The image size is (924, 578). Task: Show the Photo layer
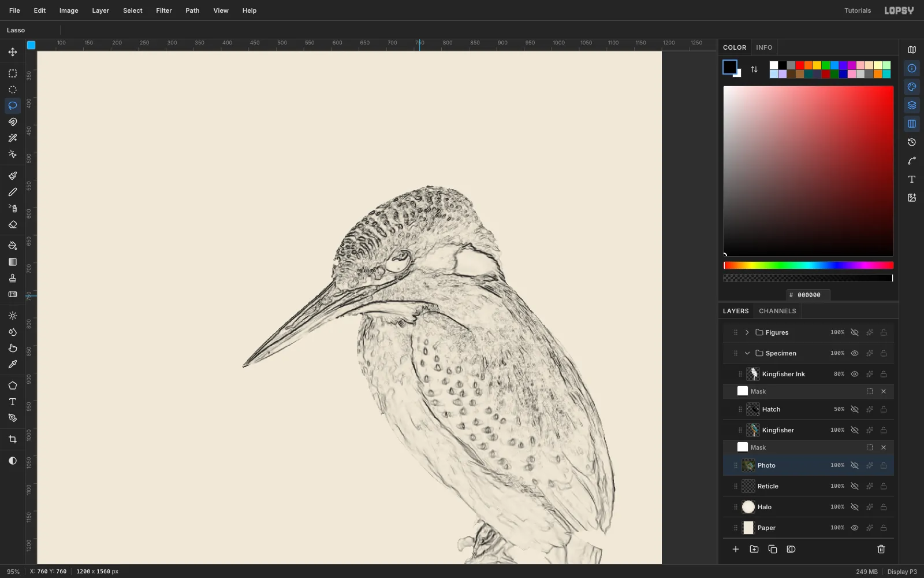[x=855, y=465]
